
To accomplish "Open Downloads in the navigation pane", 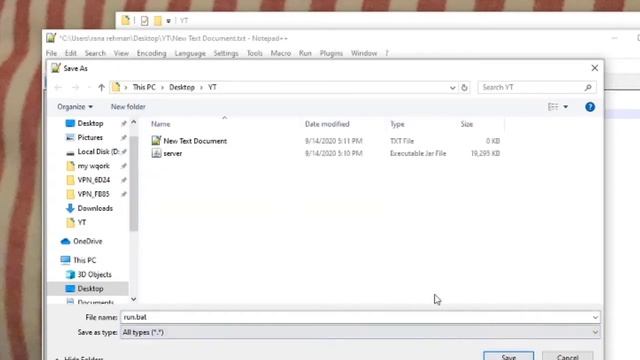I will [x=95, y=208].
